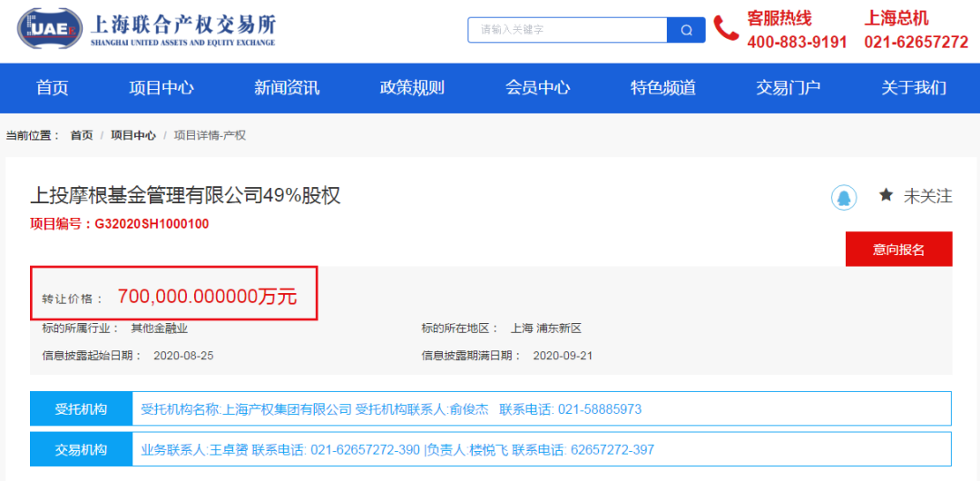This screenshot has height=481, width=980.
Task: Click the 项目中心 breadcrumb link
Action: (x=133, y=135)
